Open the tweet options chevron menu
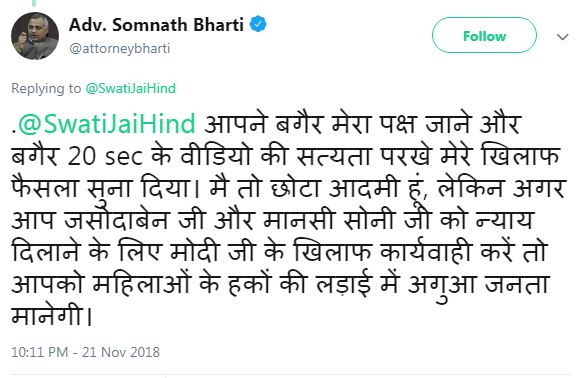The width and height of the screenshot is (586, 378). [x=562, y=37]
